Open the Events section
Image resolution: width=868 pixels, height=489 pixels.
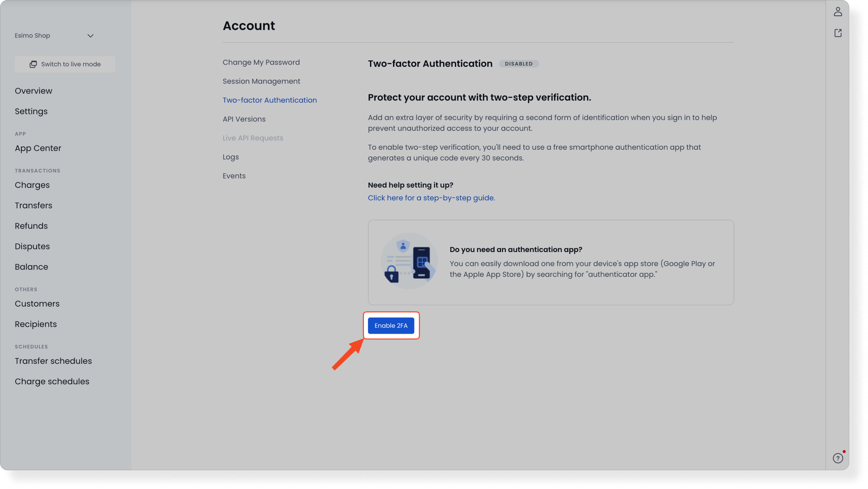(x=234, y=175)
